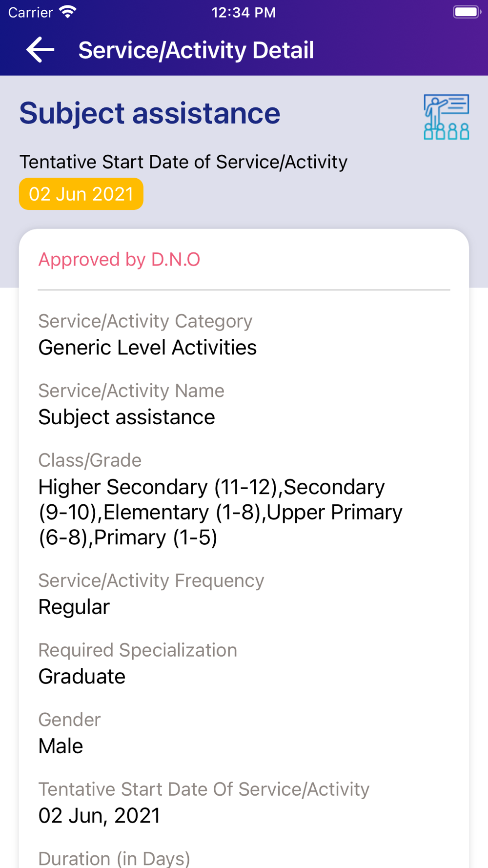
Task: Tap the back arrow in header
Action: point(40,50)
